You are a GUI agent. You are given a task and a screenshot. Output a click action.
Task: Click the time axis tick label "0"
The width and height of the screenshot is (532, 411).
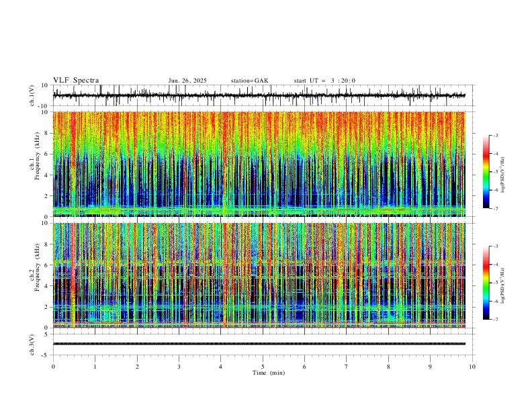pyautogui.click(x=53, y=367)
